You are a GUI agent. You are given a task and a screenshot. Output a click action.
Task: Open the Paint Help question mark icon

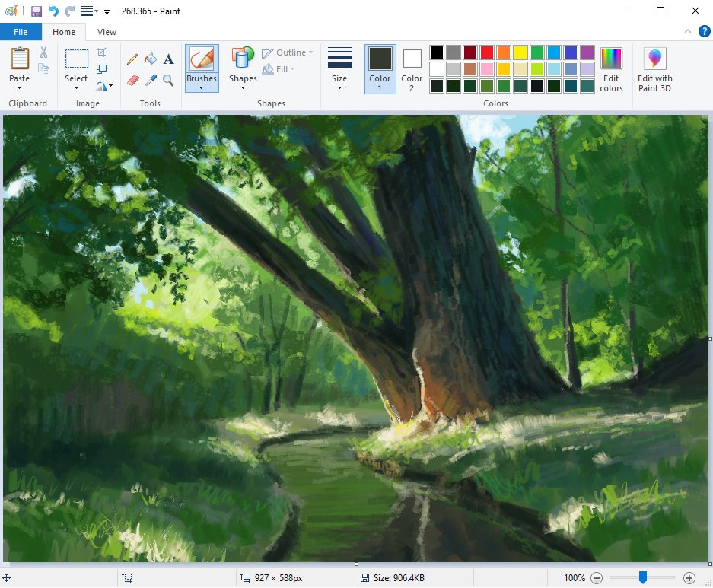click(x=704, y=31)
